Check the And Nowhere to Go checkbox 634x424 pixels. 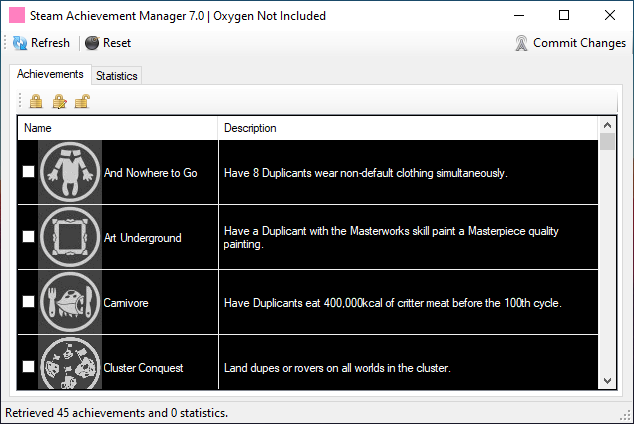coord(28,172)
